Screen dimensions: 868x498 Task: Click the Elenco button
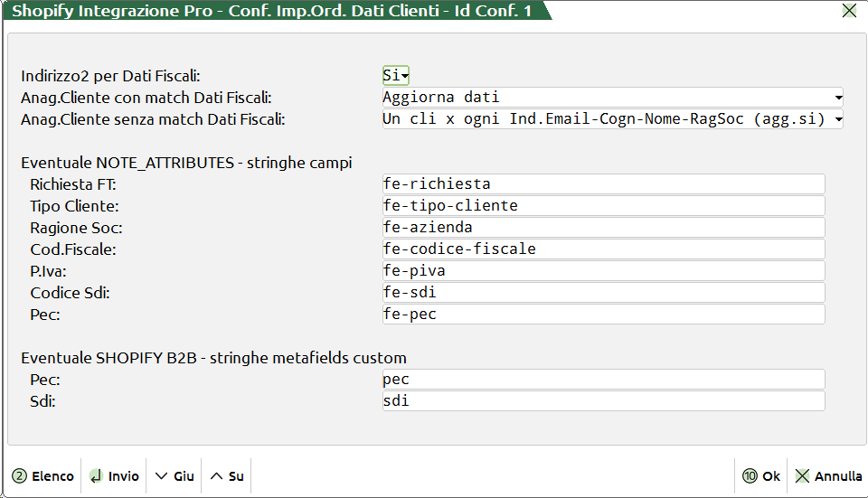(43, 476)
